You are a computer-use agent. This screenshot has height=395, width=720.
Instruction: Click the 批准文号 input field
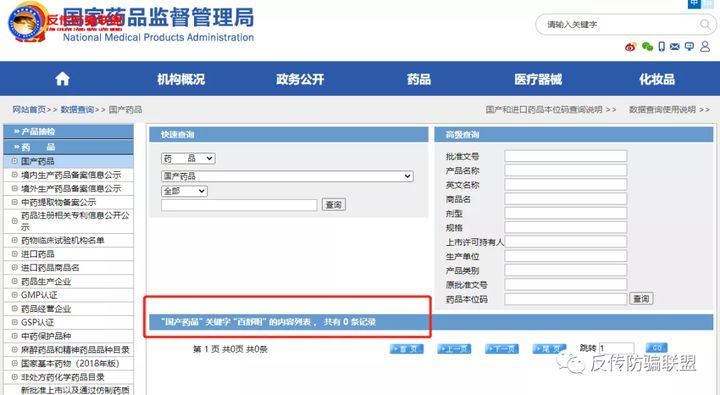click(x=566, y=156)
